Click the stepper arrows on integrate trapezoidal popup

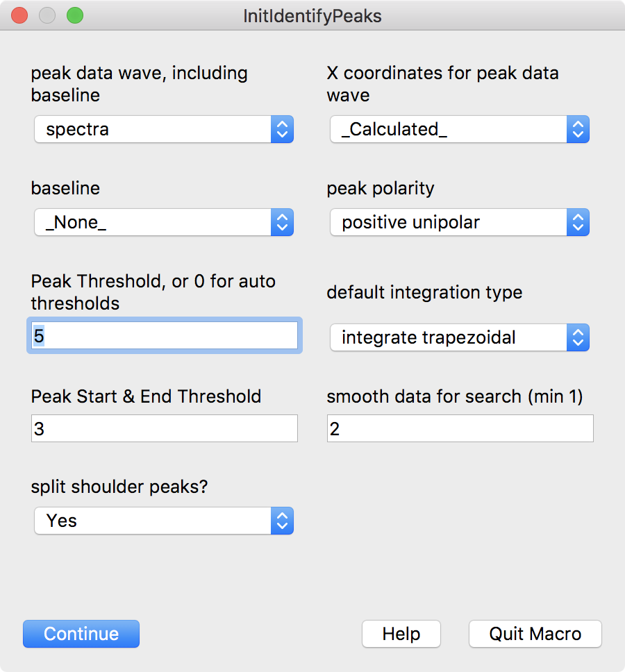578,337
